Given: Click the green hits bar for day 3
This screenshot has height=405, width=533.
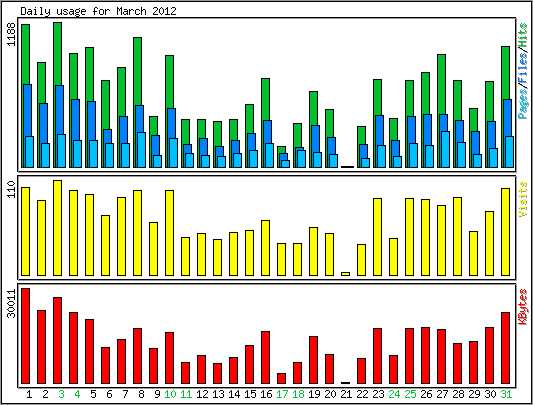Looking at the screenshot, I should pos(57,54).
